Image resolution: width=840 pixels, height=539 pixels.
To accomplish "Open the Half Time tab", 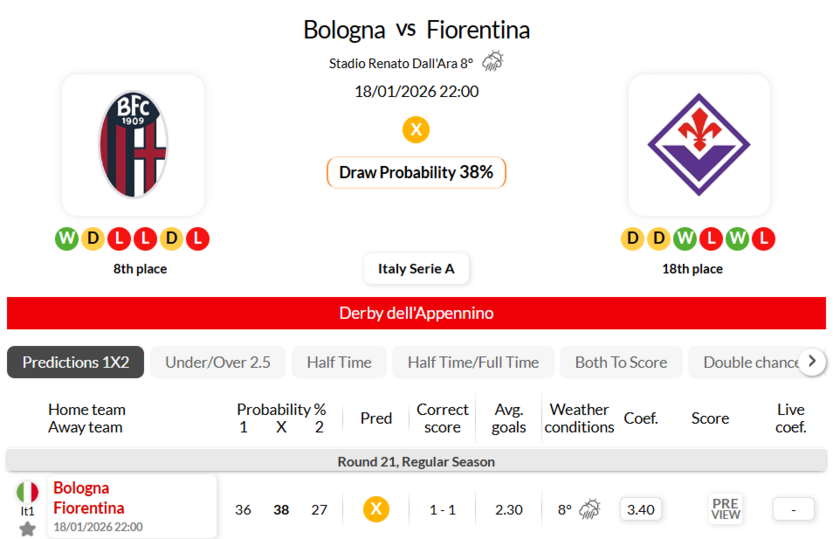I will click(x=339, y=362).
